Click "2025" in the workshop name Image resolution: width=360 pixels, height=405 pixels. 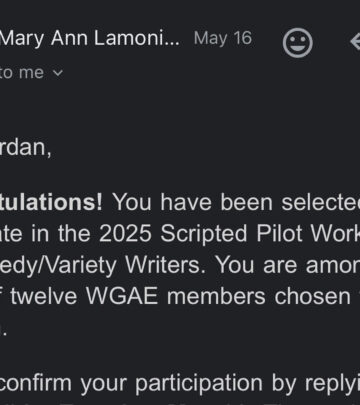tap(125, 233)
